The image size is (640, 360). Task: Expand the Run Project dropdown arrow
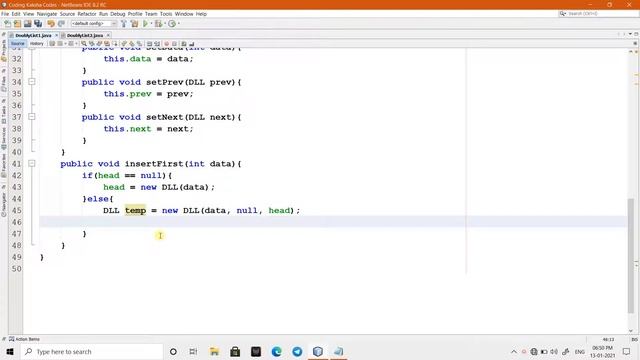click(x=151, y=24)
